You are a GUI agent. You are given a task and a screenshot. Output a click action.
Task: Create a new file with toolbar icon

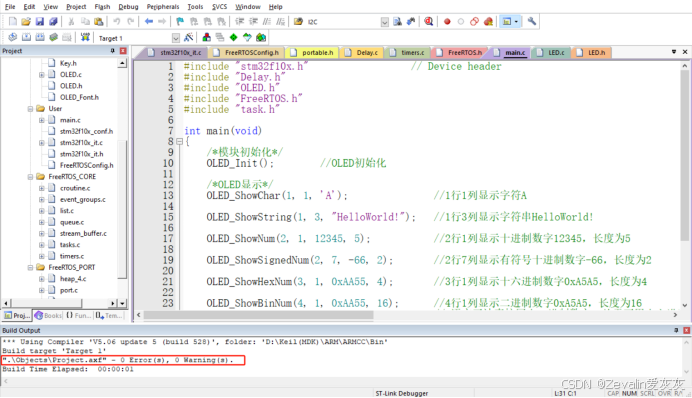click(12, 21)
